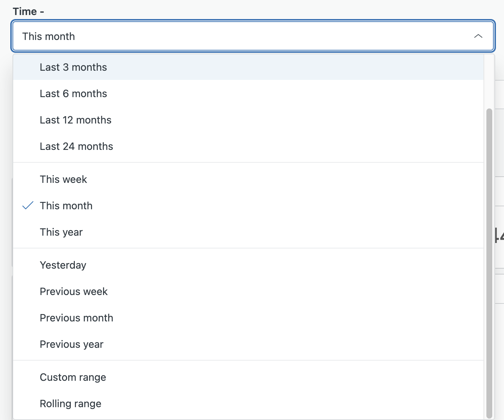Click the scrollbar track above the thumb
Viewport: 504px width, 420px height.
click(x=489, y=81)
